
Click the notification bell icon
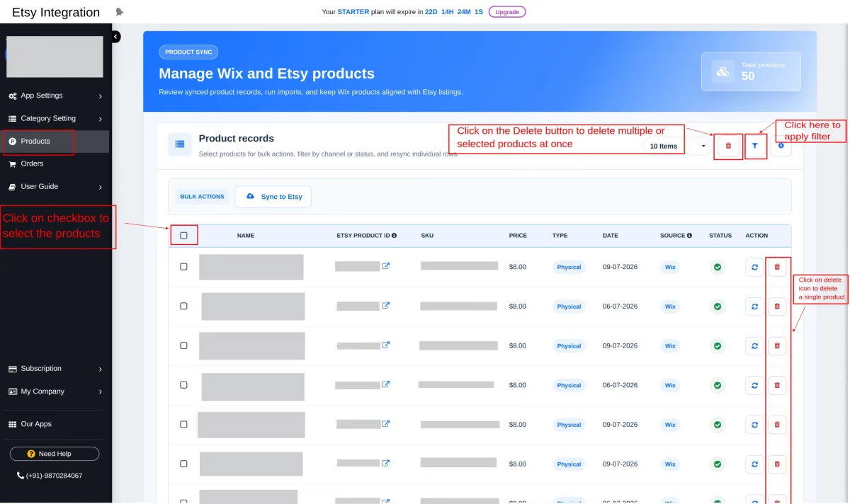[x=119, y=12]
